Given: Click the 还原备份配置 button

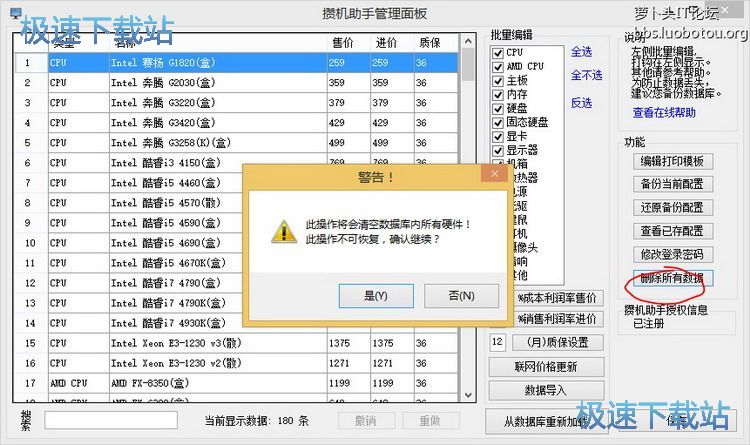Looking at the screenshot, I should pyautogui.click(x=673, y=208).
